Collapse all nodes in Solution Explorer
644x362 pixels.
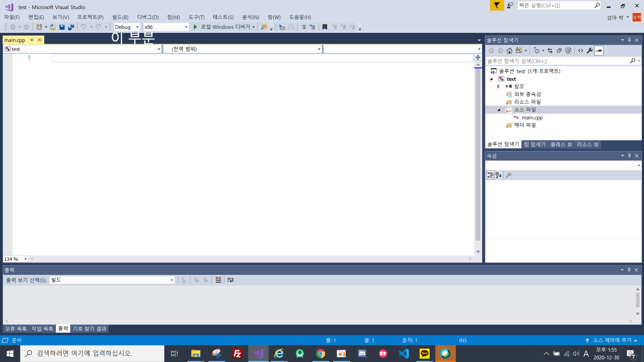coord(559,51)
